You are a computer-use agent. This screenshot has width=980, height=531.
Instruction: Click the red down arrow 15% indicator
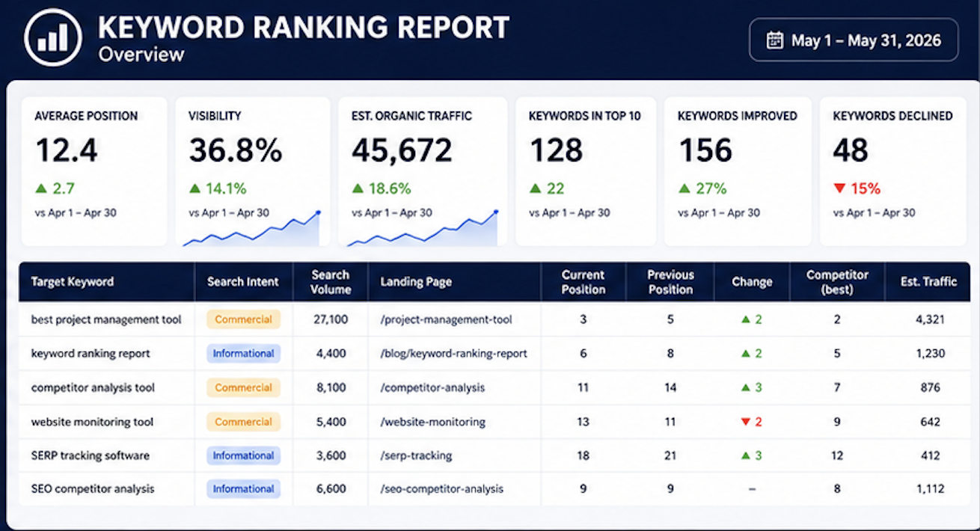point(857,188)
